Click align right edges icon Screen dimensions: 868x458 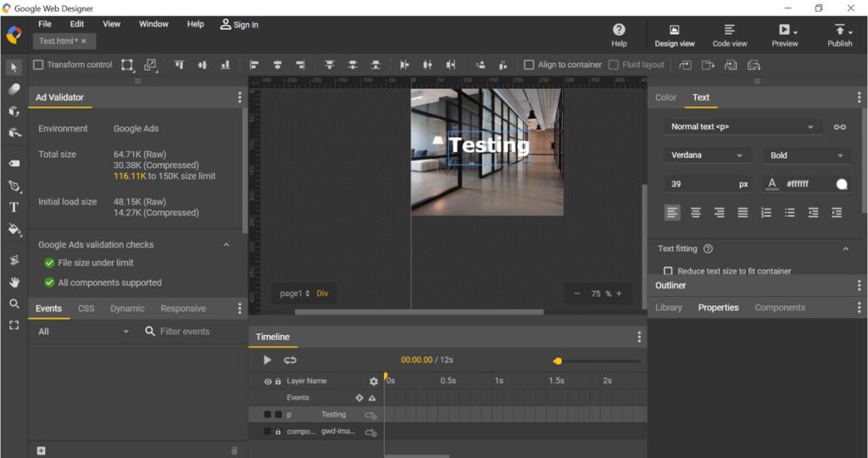click(x=300, y=64)
